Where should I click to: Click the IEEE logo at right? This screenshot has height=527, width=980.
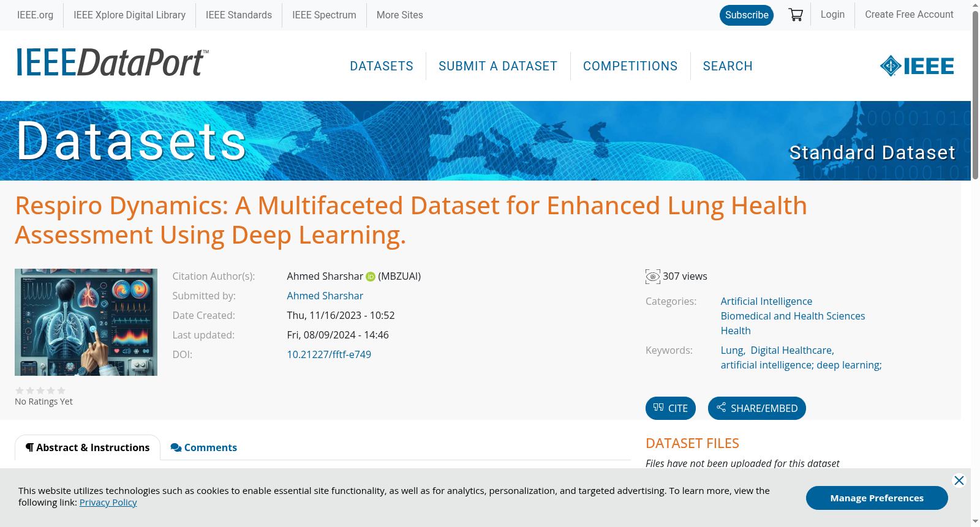(x=917, y=66)
